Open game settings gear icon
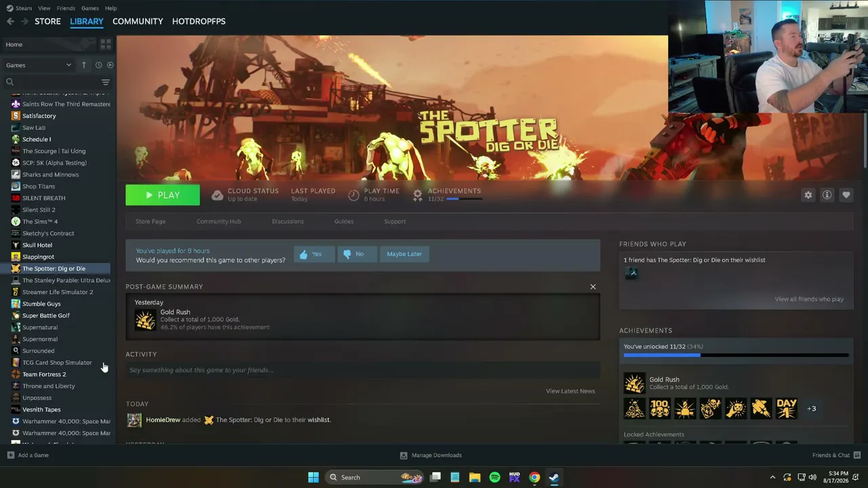868x488 pixels. point(808,195)
